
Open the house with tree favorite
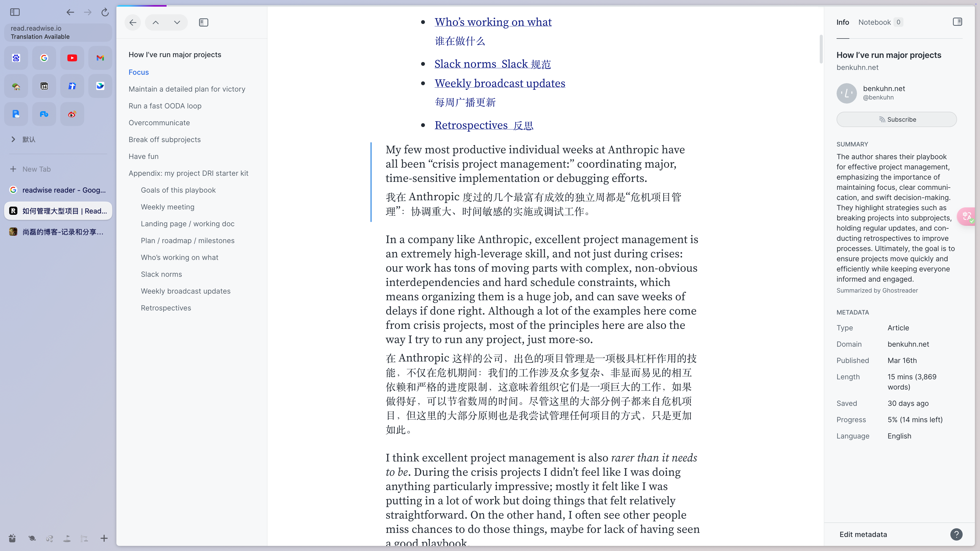[16, 86]
